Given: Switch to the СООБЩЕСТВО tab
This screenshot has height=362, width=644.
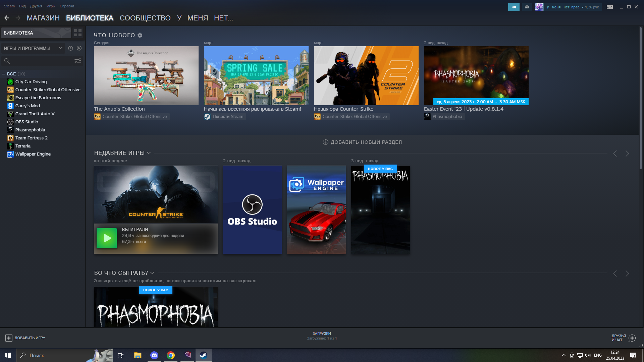Looking at the screenshot, I should click(x=145, y=18).
